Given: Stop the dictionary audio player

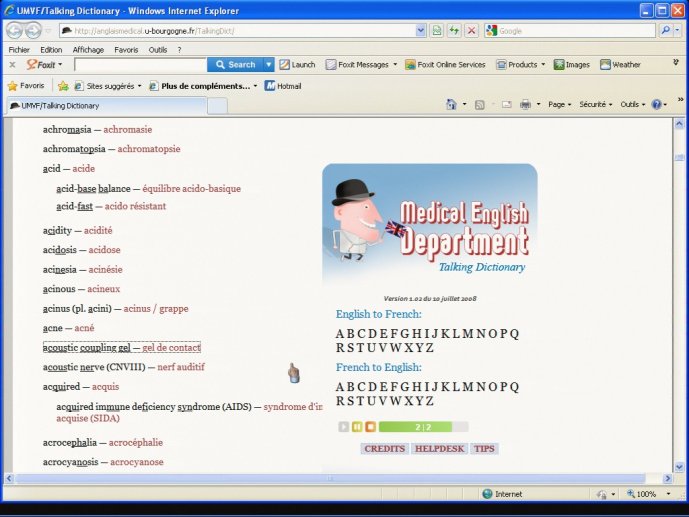Looking at the screenshot, I should point(370,427).
